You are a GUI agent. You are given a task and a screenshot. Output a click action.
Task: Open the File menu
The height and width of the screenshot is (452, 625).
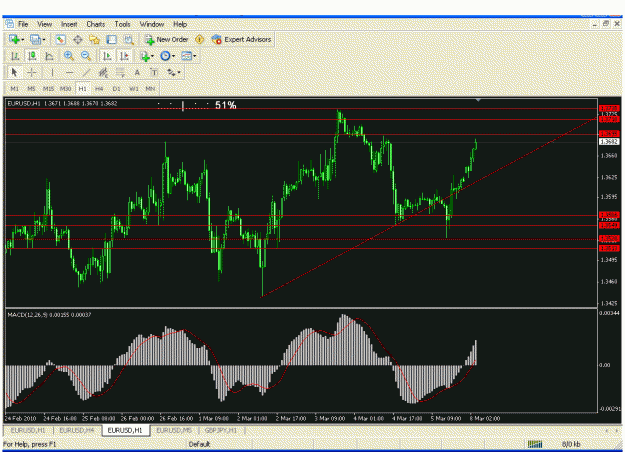pyautogui.click(x=23, y=24)
